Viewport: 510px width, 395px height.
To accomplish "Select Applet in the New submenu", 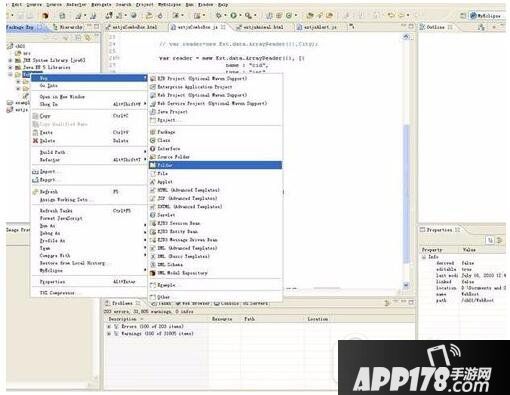I will (x=215, y=182).
